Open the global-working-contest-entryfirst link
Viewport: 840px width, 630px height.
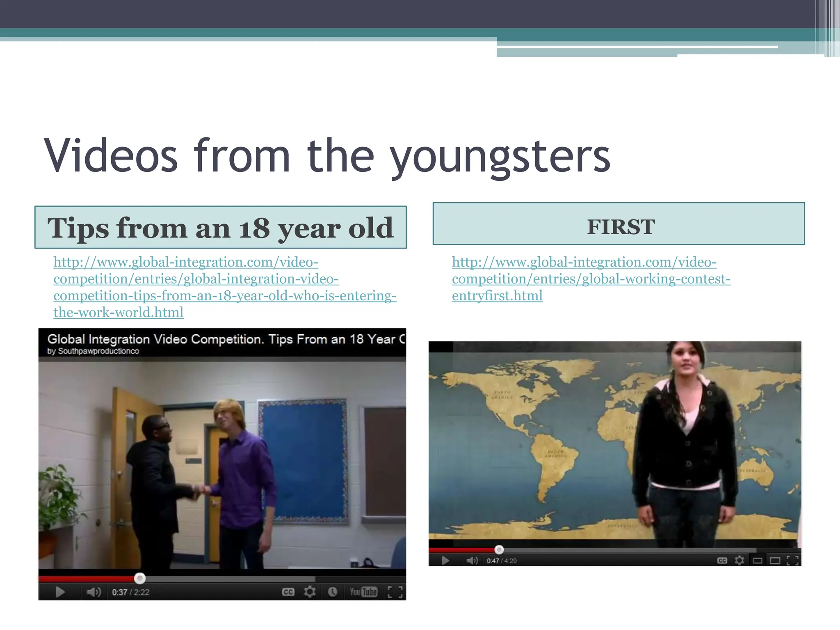tap(591, 279)
